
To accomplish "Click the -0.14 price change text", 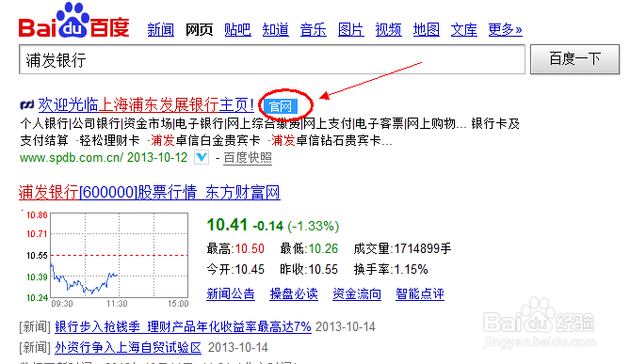I will tap(268, 226).
